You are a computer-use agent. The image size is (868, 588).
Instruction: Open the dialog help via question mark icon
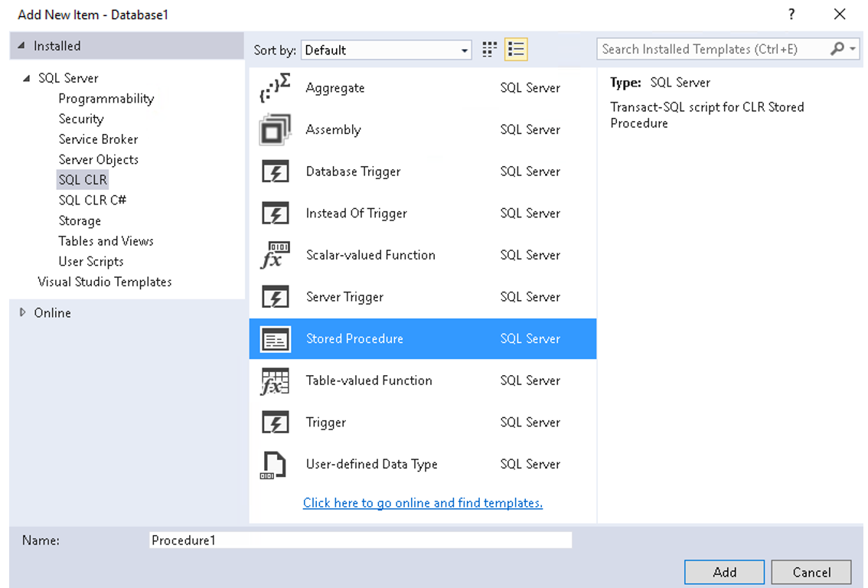coord(791,14)
